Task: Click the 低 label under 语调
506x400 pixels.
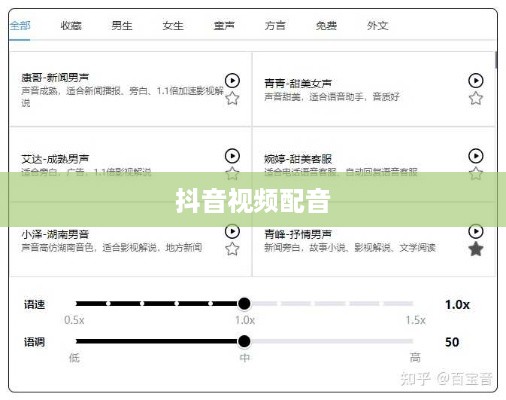Action: [74, 358]
